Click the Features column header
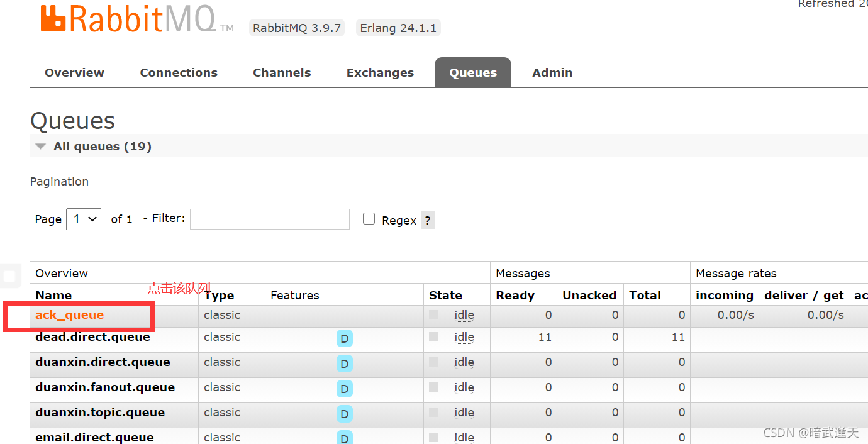Viewport: 868px width, 444px height. (x=295, y=295)
